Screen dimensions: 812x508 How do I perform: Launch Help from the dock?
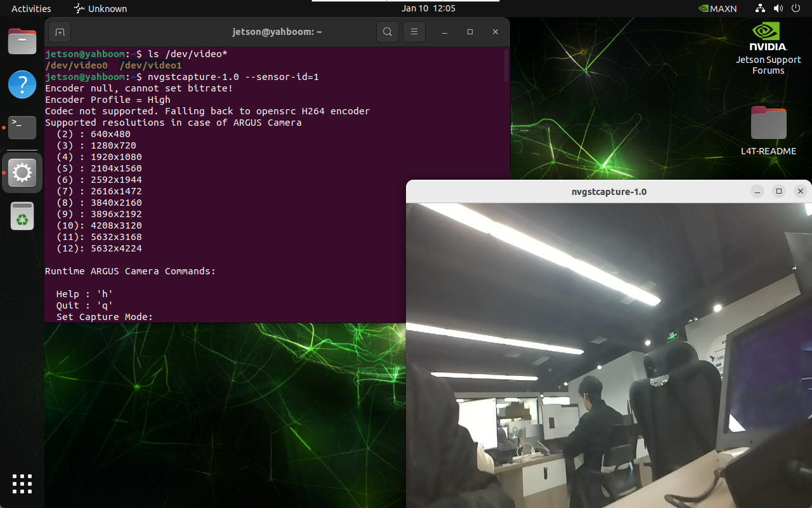(x=22, y=84)
